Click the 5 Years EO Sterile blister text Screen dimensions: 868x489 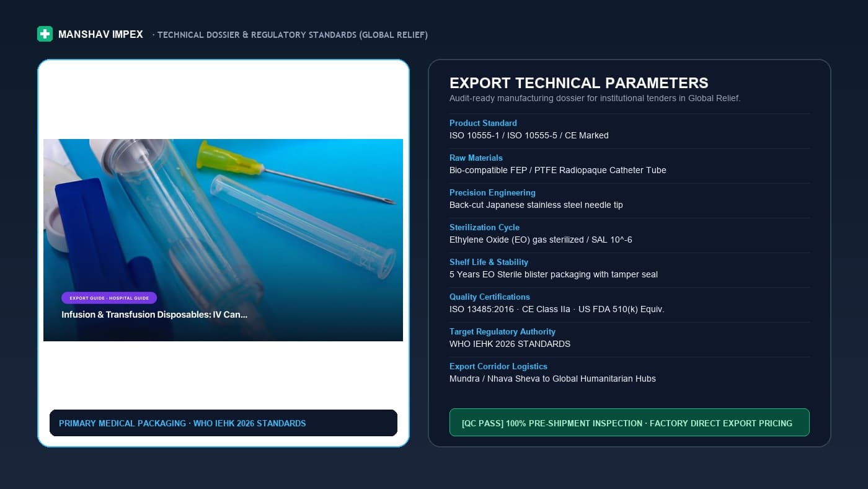coord(554,274)
